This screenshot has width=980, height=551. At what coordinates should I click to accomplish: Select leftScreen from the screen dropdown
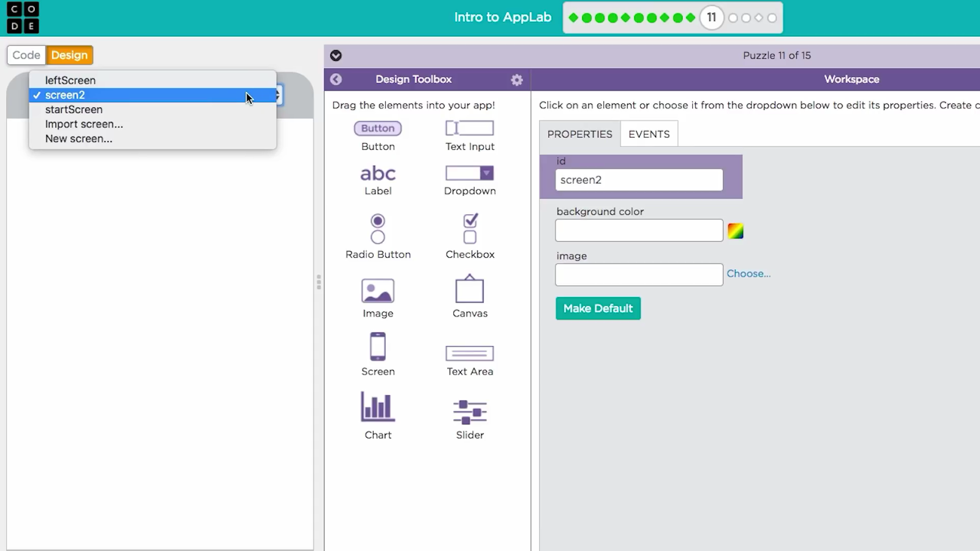point(70,80)
